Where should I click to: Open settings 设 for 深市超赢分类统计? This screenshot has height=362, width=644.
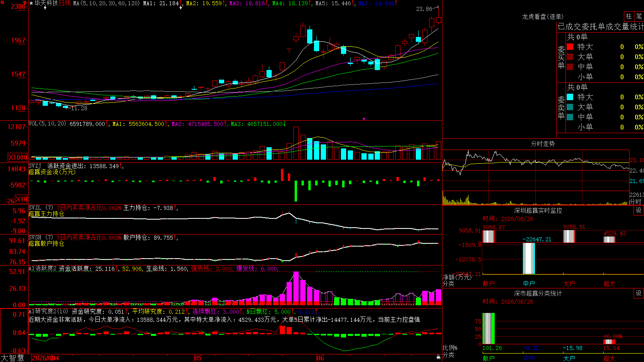[x=639, y=293]
